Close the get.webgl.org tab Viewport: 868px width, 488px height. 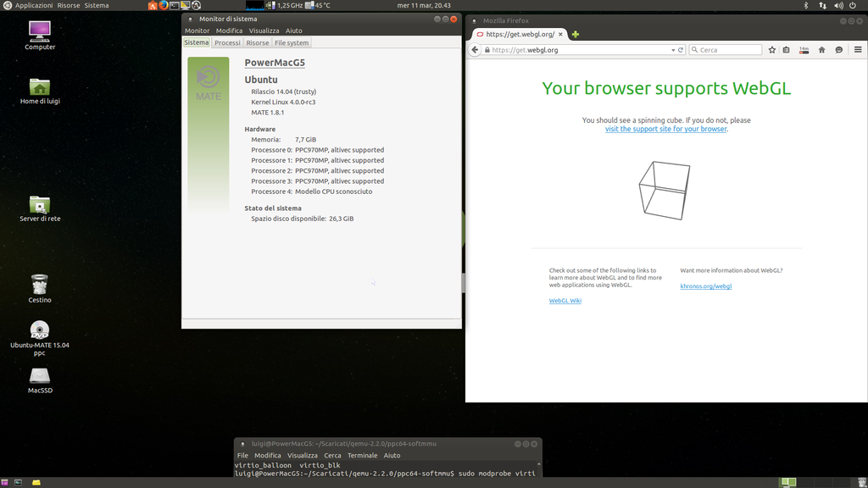[x=560, y=34]
